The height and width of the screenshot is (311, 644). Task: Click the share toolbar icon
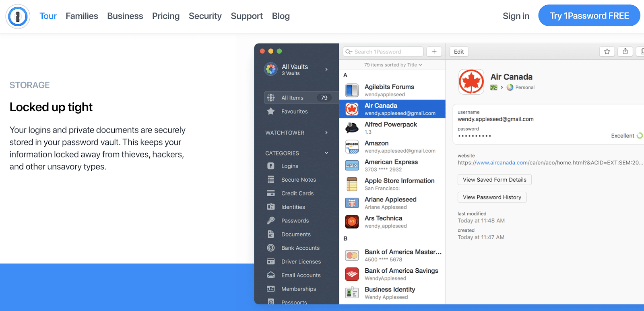pos(625,52)
